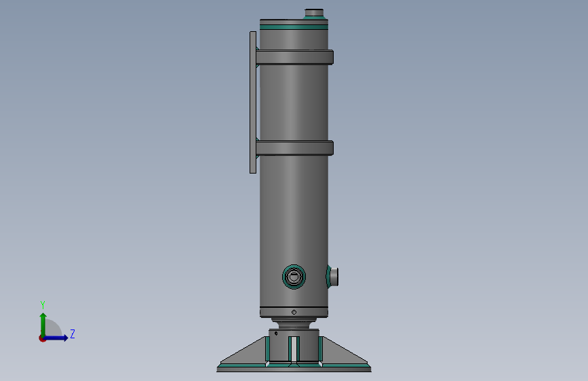This screenshot has width=588, height=381.
Task: Select the teal ring near the cylinder top
Action: click(x=294, y=27)
